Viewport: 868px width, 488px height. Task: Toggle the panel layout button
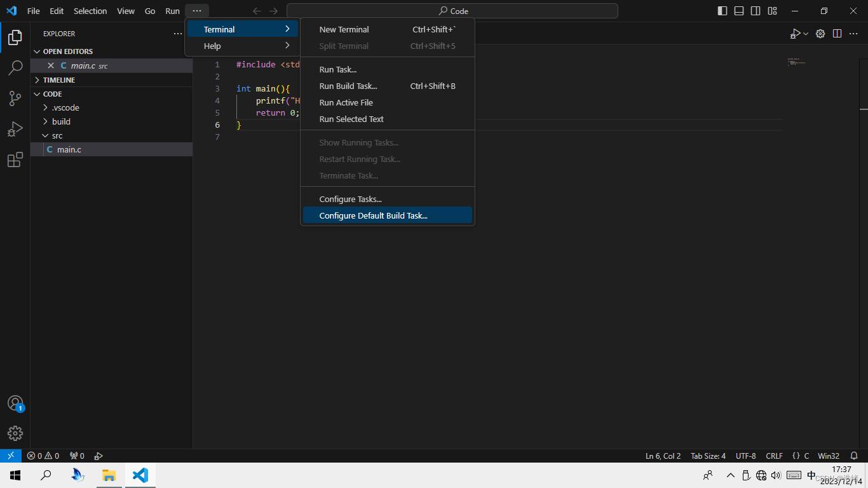[739, 11]
